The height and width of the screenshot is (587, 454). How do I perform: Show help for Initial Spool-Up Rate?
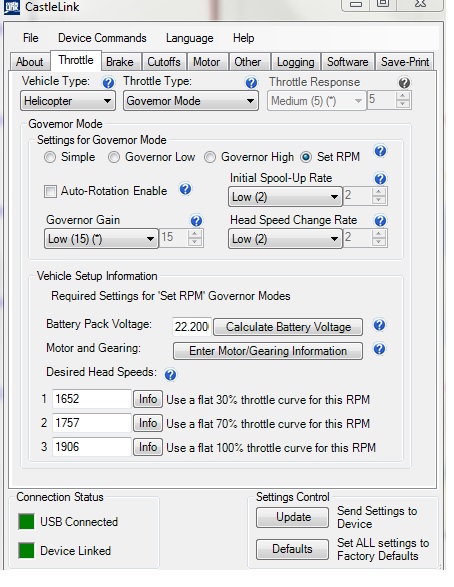coord(380,179)
